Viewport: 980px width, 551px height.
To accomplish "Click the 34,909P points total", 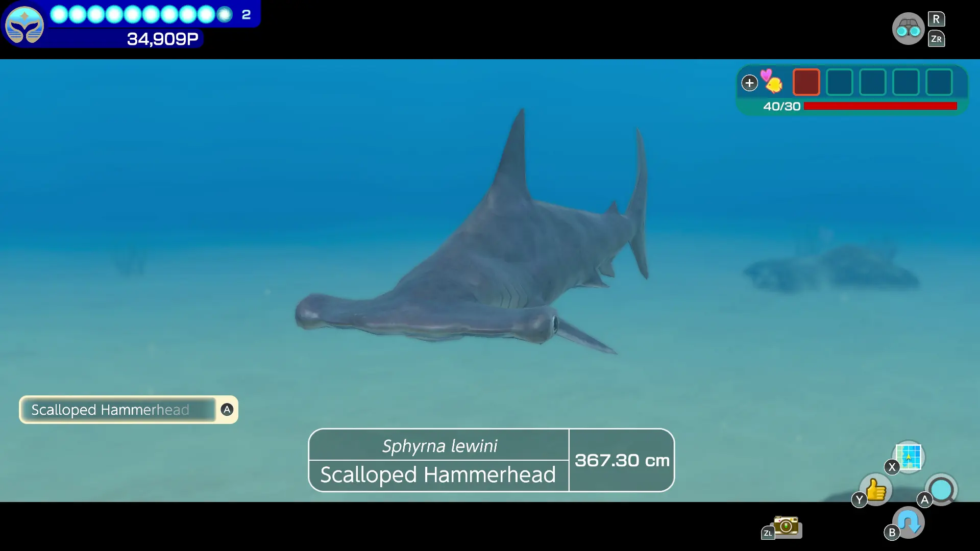I will coord(162,39).
